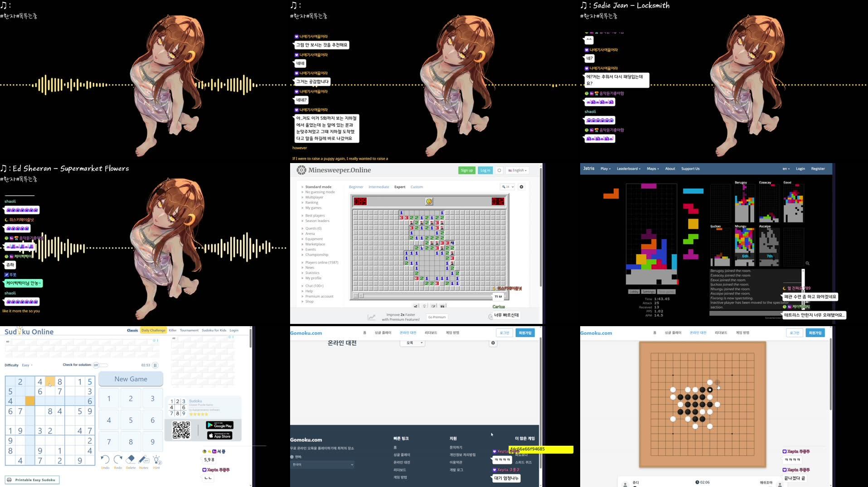
Task: Open the English language dropdown on Minesweeper
Action: click(x=517, y=170)
